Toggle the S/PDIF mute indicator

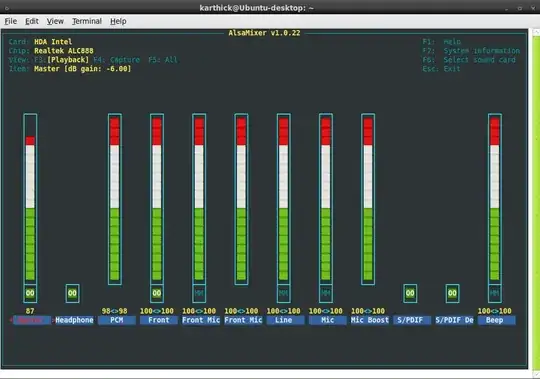point(410,293)
